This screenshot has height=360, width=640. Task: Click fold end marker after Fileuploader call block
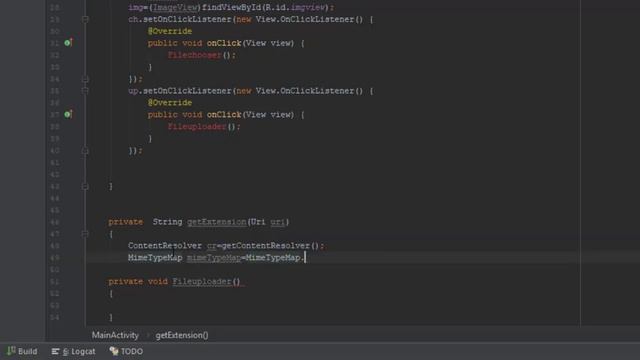[85, 151]
